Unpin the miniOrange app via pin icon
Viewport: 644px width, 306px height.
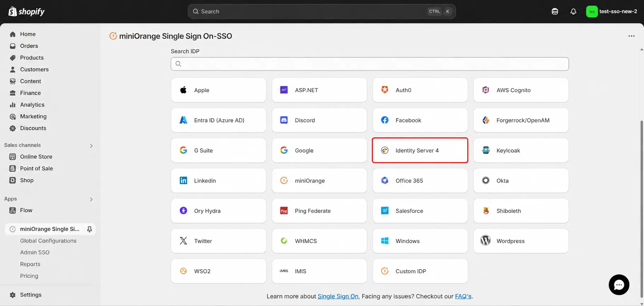pos(90,229)
